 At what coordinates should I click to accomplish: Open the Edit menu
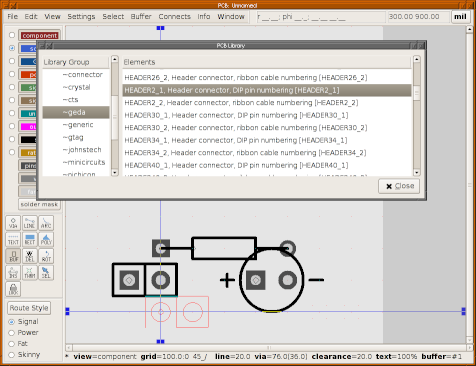31,16
